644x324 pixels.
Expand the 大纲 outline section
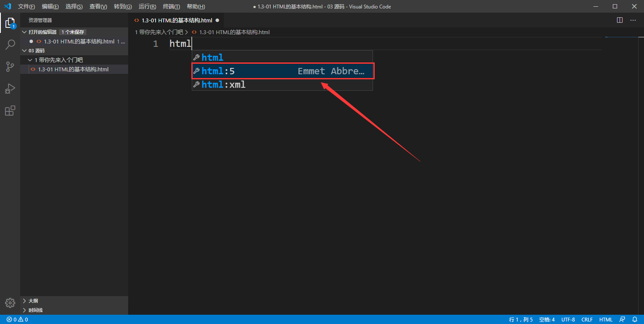point(74,301)
